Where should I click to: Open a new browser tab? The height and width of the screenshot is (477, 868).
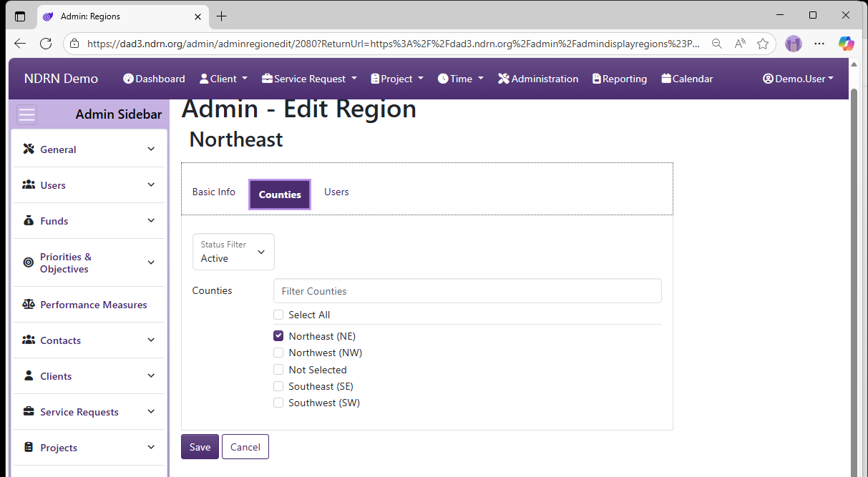pos(222,16)
